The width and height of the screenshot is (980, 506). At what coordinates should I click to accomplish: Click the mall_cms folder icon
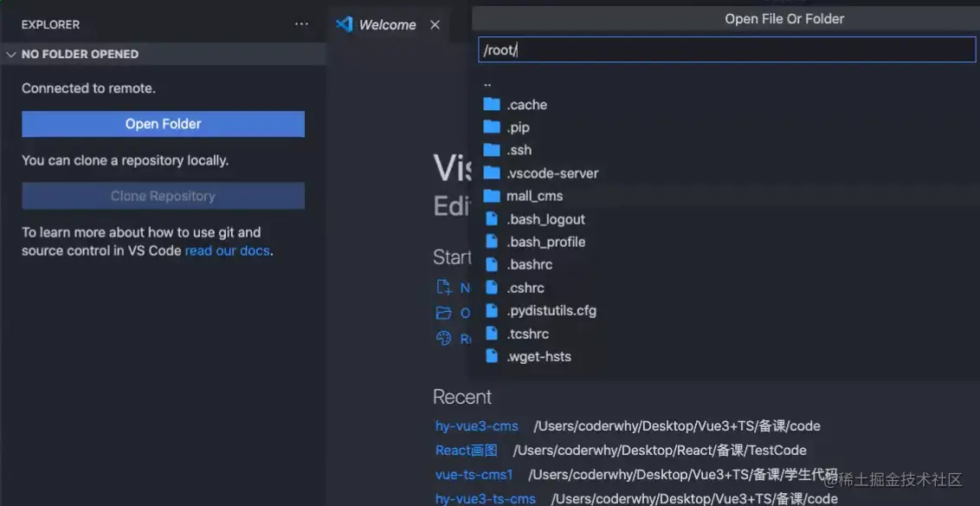click(492, 196)
